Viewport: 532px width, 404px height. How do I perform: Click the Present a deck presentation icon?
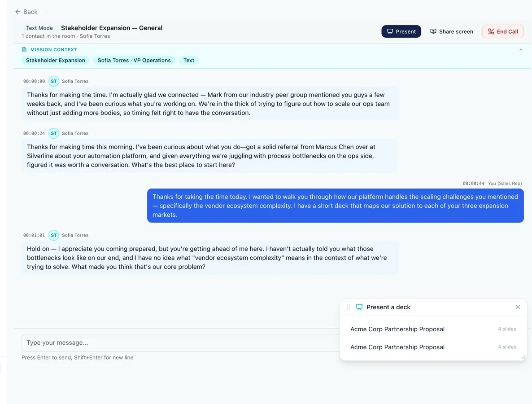click(359, 307)
